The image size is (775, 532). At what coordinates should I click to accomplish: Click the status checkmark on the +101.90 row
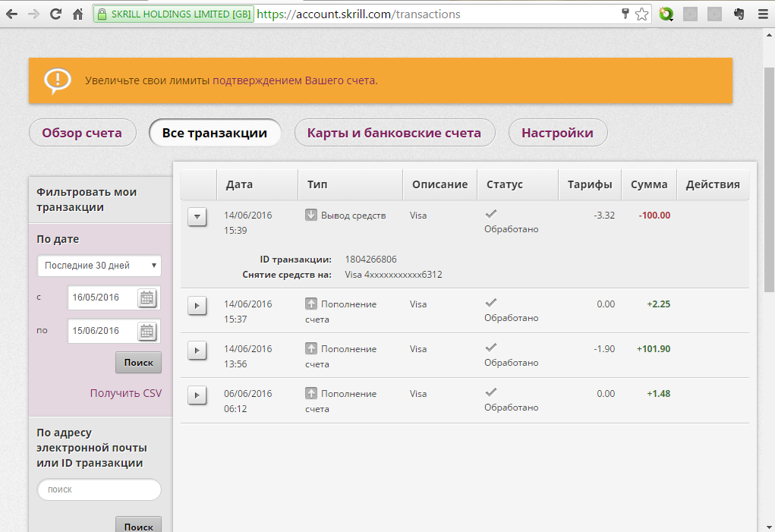(x=491, y=348)
